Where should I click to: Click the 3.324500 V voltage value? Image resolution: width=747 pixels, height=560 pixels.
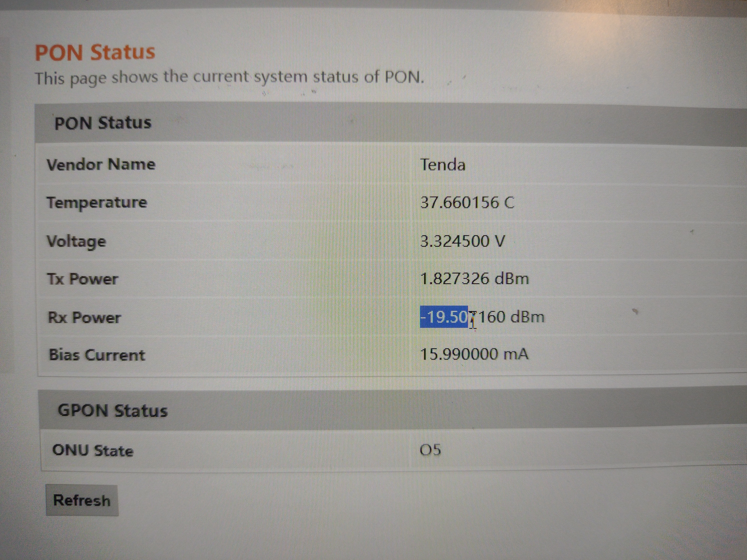point(462,241)
